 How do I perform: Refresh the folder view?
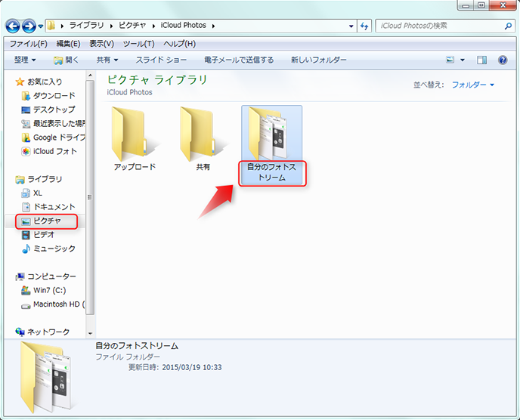coord(364,26)
